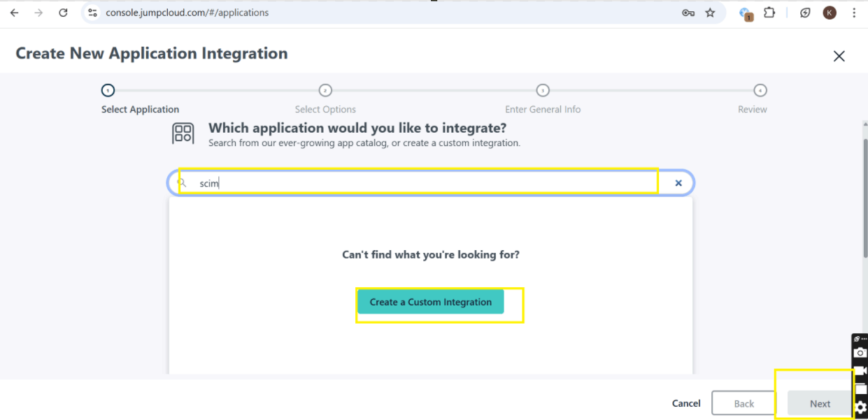Click inside the application search input field

tap(420, 182)
